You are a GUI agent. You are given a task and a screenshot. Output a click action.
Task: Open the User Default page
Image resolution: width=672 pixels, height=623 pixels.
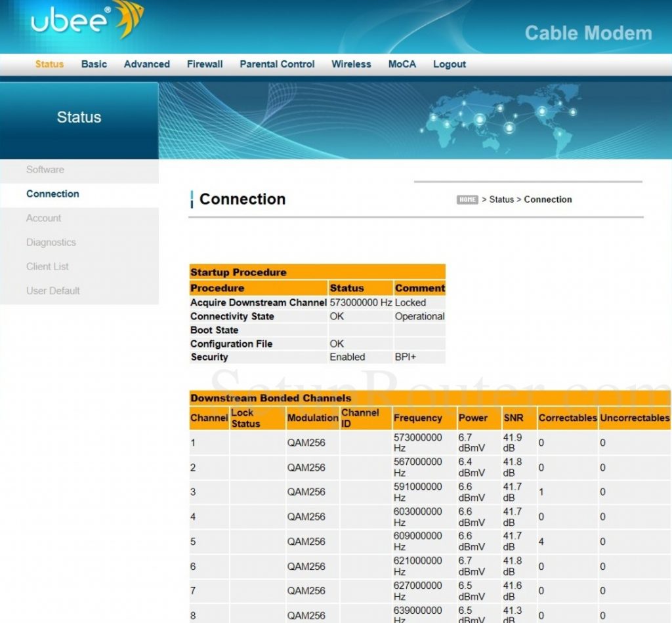pos(52,291)
